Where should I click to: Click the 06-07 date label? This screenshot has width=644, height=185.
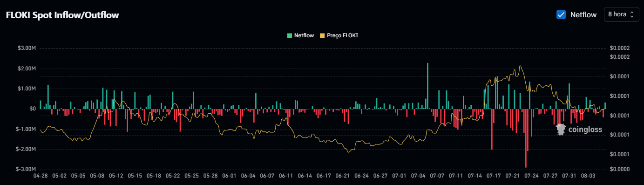click(x=267, y=176)
